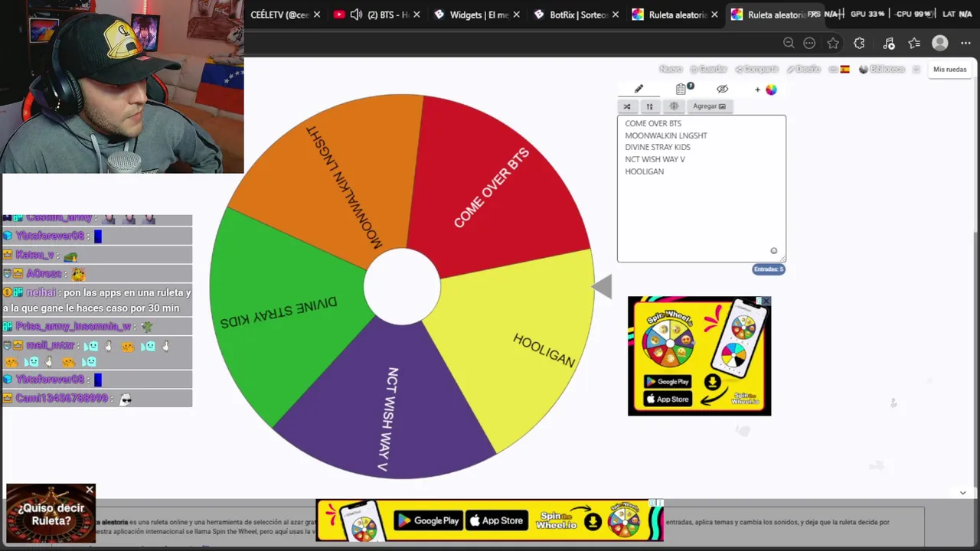Image resolution: width=980 pixels, height=551 pixels.
Task: Open the AI entries generator icon
Action: click(x=674, y=106)
